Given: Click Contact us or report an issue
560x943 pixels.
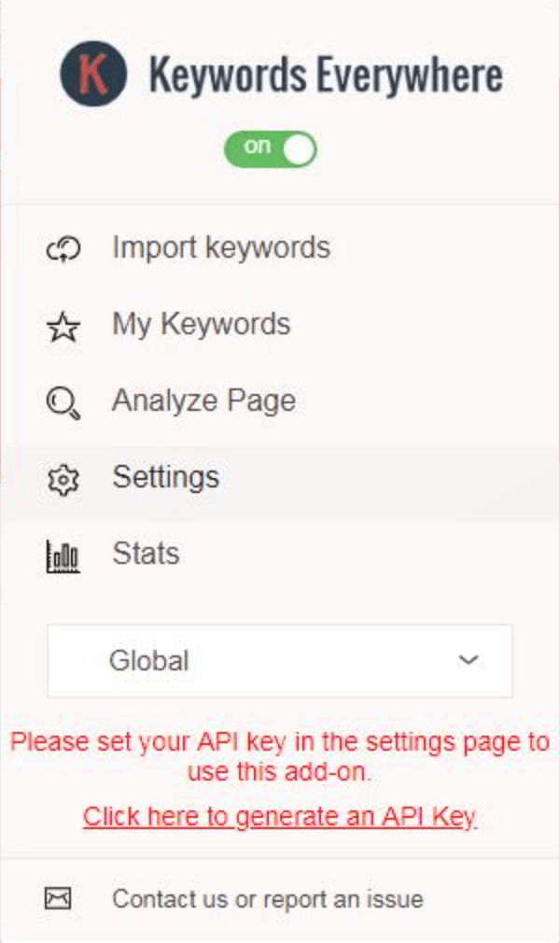Looking at the screenshot, I should point(268,899).
